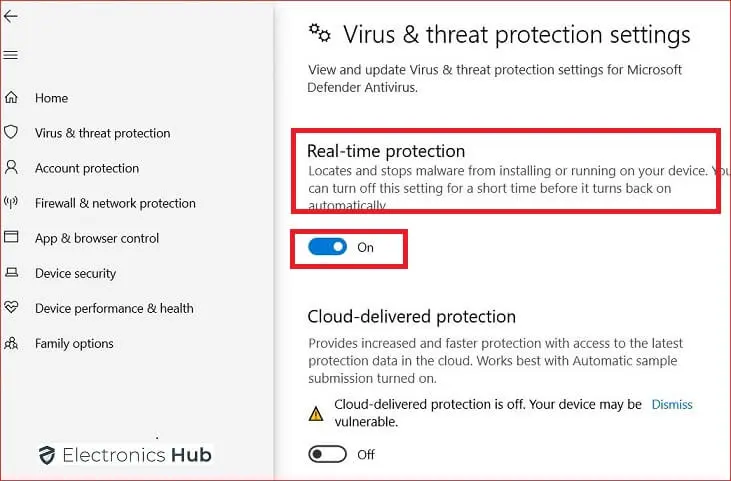
Task: Click the App & browser window icon
Action: 11,237
